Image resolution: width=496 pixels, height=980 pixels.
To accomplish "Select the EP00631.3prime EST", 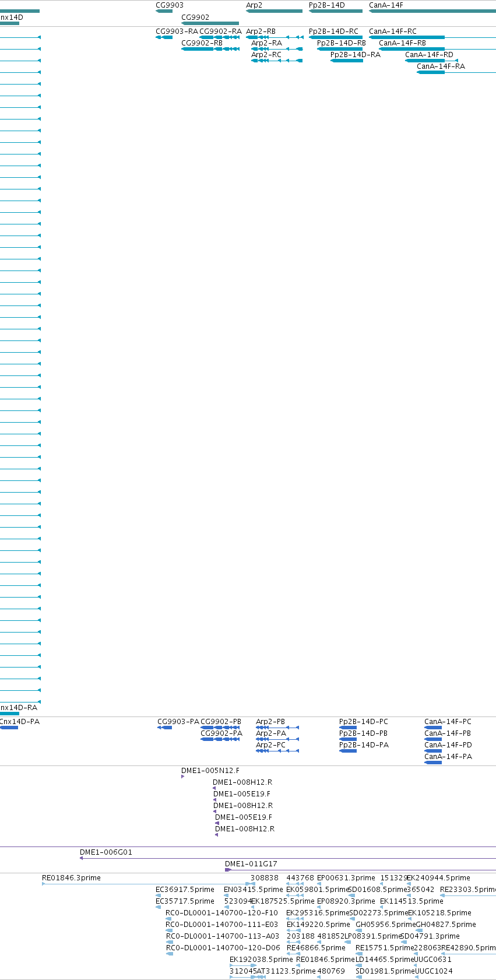I will (319, 884).
